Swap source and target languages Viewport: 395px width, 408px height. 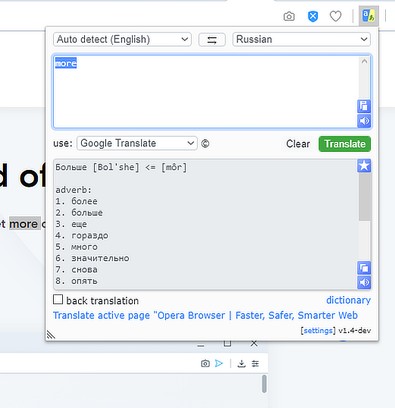212,40
